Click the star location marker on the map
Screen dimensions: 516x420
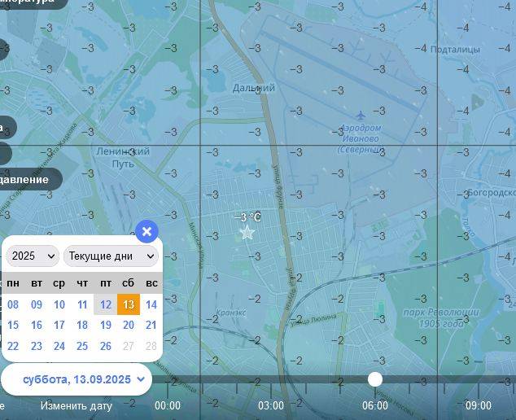pos(247,233)
